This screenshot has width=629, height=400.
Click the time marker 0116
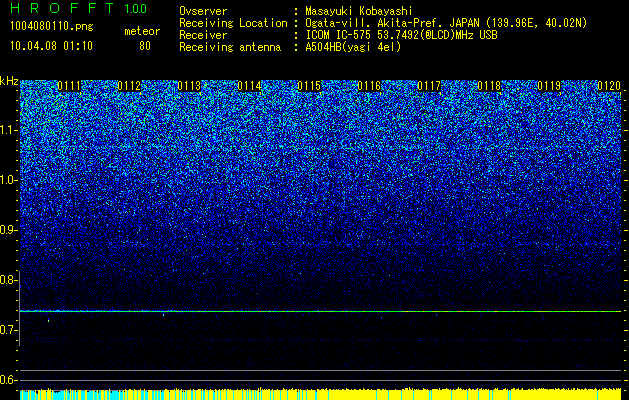point(369,86)
